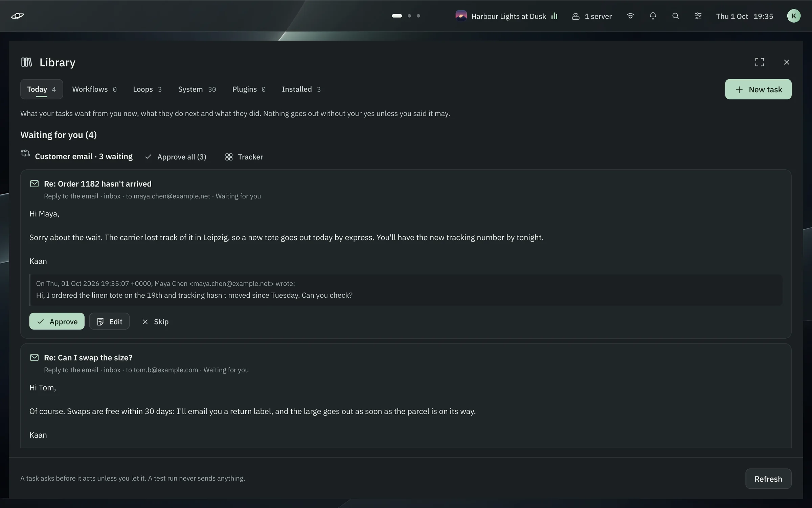Click the New task button

[x=758, y=89]
